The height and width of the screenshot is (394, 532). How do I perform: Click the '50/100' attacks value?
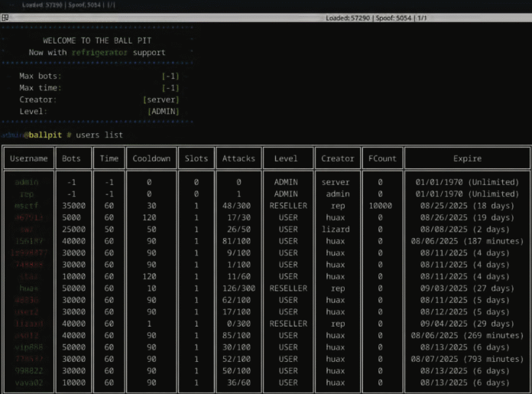click(x=236, y=371)
